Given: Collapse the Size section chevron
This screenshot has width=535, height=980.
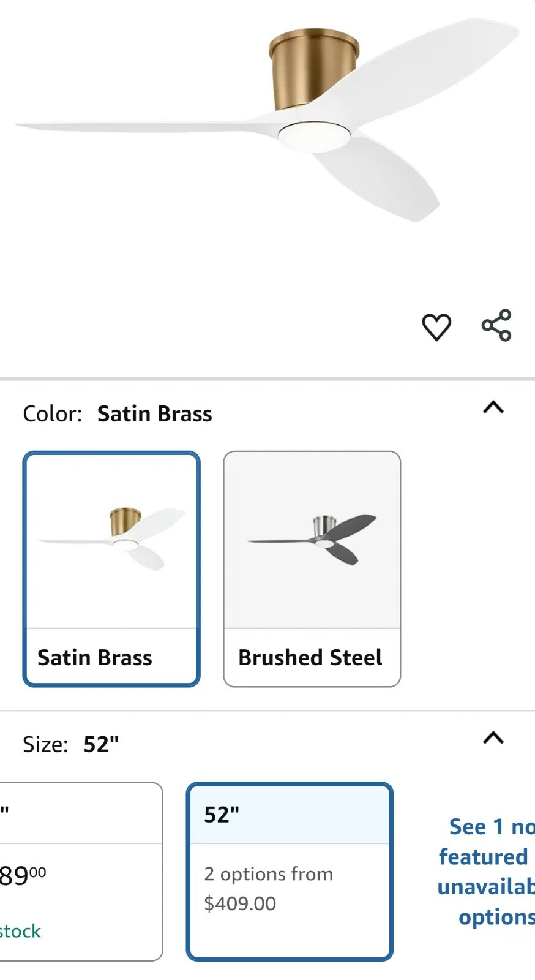Looking at the screenshot, I should [493, 737].
